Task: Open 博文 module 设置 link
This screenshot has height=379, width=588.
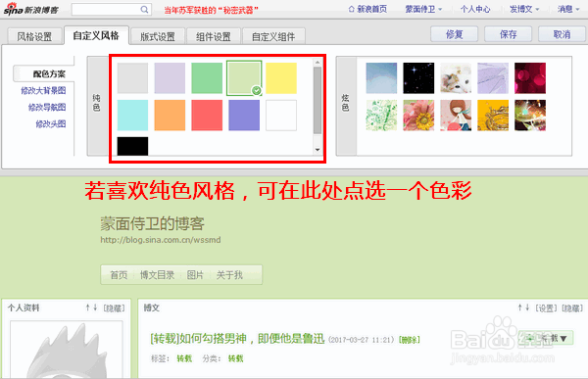Action: coord(546,308)
